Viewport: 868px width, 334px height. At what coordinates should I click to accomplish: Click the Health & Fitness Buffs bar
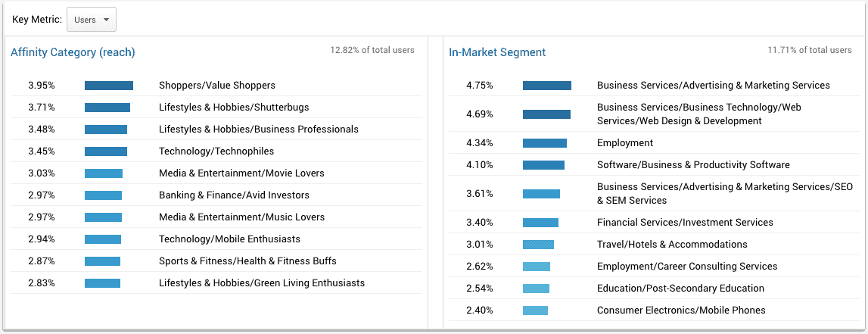(102, 261)
